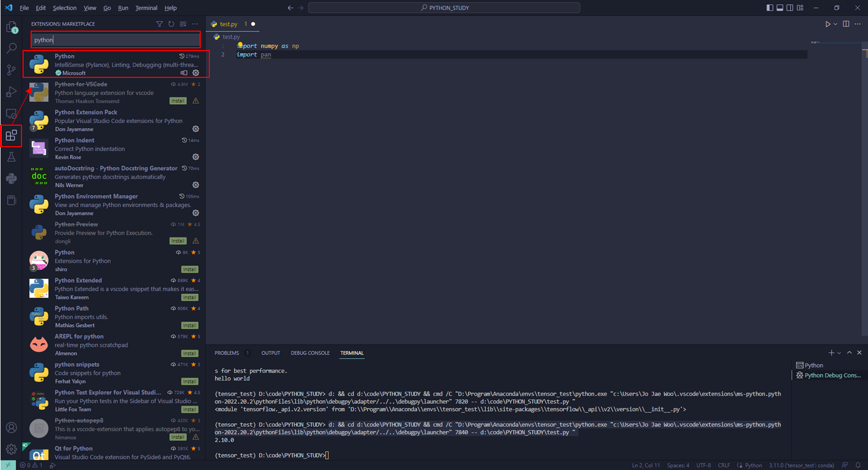Navigate back with title bar arrow
The image size is (868, 470).
[x=290, y=8]
